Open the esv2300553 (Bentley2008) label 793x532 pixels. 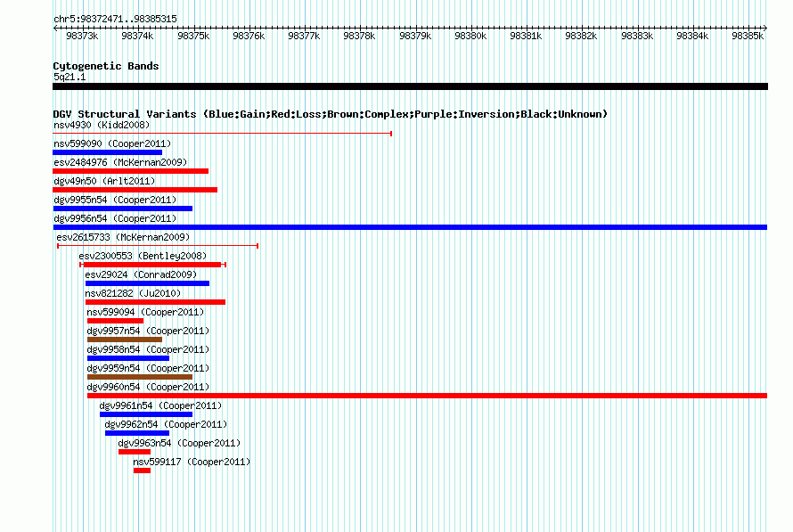point(143,256)
